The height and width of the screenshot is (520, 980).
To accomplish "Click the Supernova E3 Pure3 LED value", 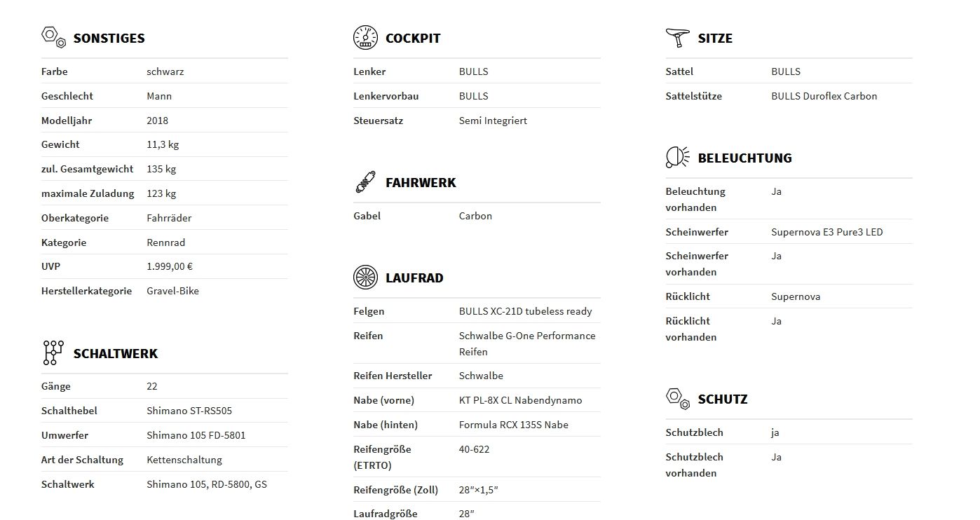I will [826, 232].
